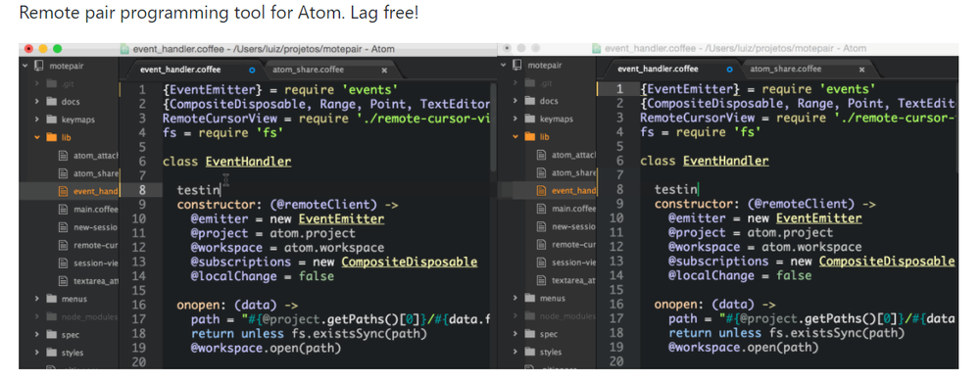The width and height of the screenshot is (980, 382).
Task: Click the styles folder icon in left window
Action: click(51, 353)
